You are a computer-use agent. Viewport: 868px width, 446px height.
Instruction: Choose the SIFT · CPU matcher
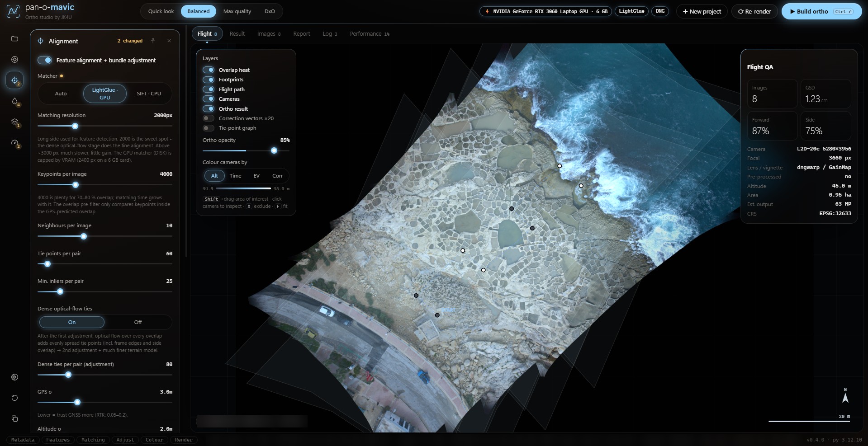pyautogui.click(x=149, y=94)
